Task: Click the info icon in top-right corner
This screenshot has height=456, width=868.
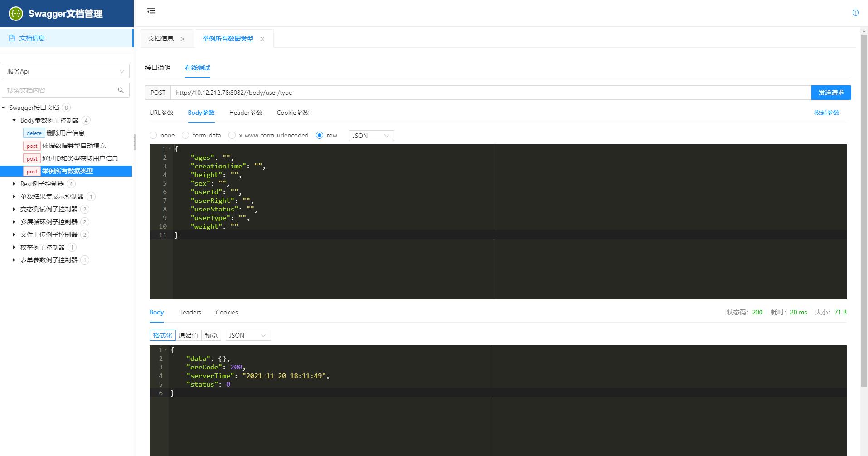Action: point(855,13)
